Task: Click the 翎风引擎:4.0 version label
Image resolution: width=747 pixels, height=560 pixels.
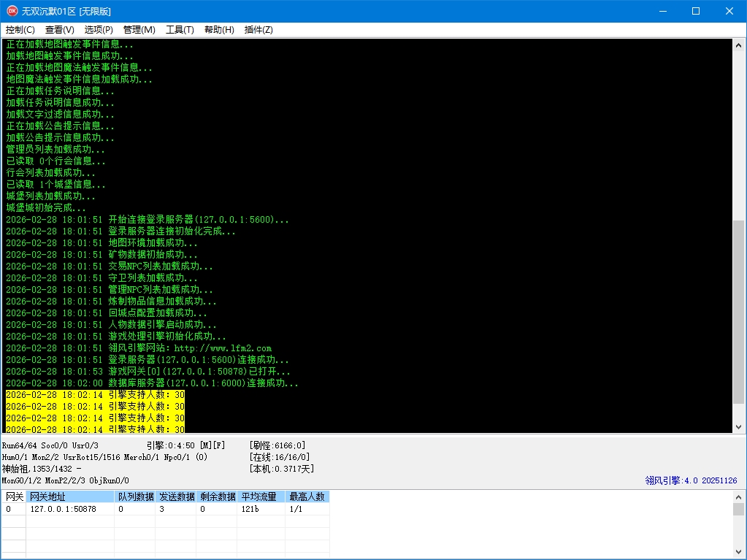Action: pyautogui.click(x=691, y=480)
